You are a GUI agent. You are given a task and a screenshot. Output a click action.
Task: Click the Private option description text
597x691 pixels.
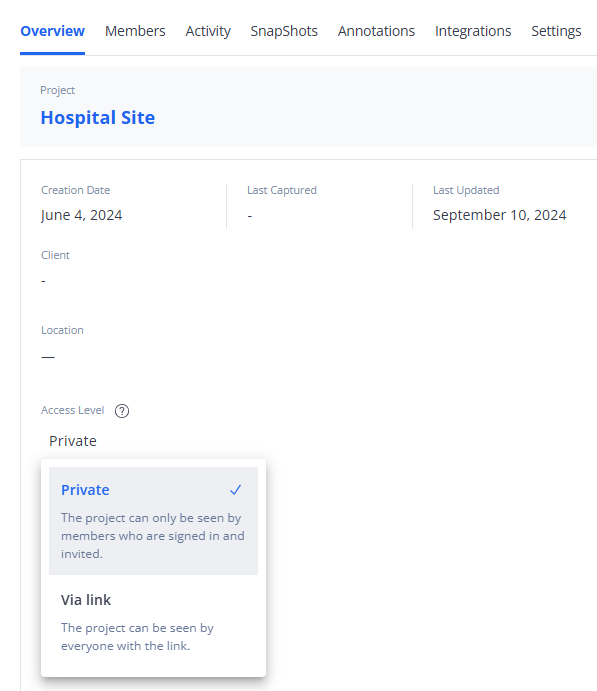152,536
